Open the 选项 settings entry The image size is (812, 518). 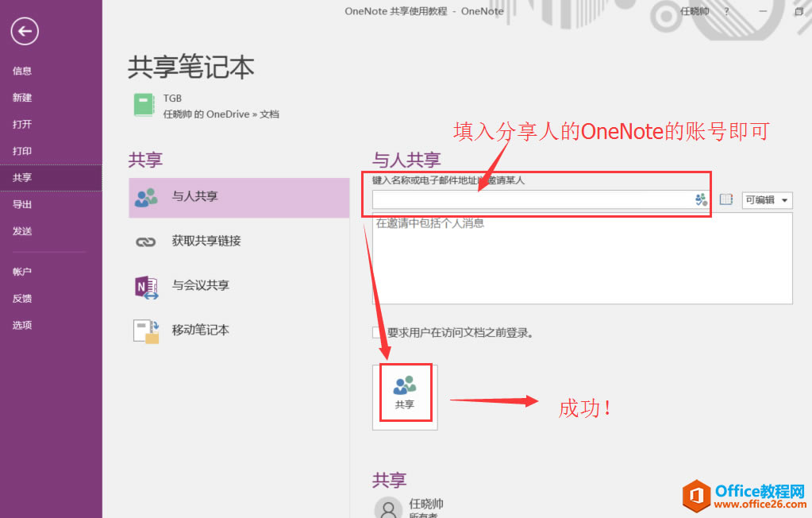coord(21,324)
